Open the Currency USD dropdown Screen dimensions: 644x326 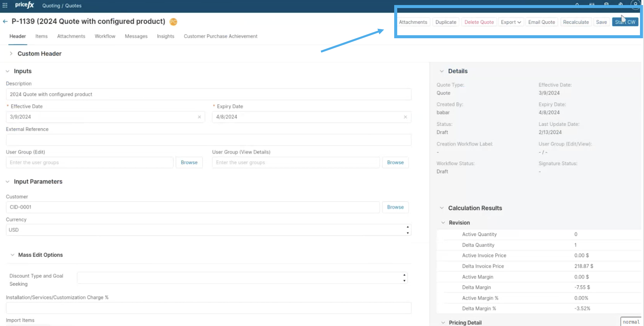tap(208, 230)
